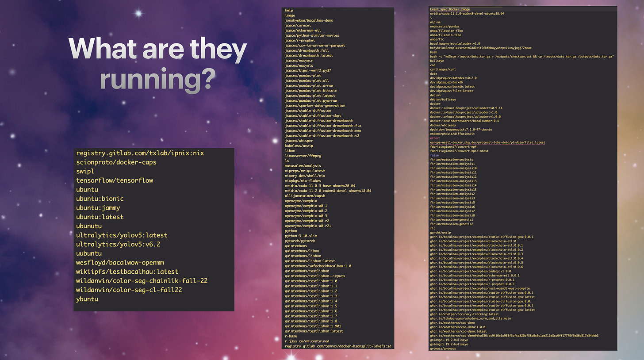
Task: Click the "scionproto/docker-caps" entry
Action: [116, 162]
